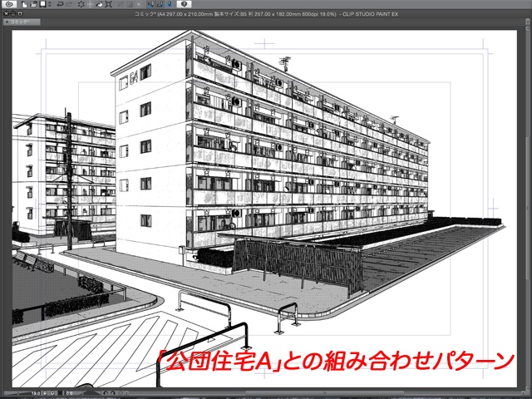Save the current canvas

click(x=42, y=4)
